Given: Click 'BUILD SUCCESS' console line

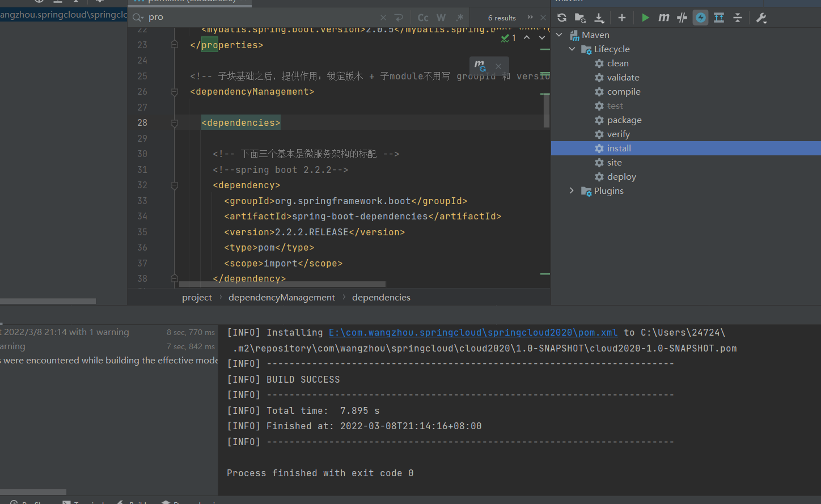Looking at the screenshot, I should point(303,379).
